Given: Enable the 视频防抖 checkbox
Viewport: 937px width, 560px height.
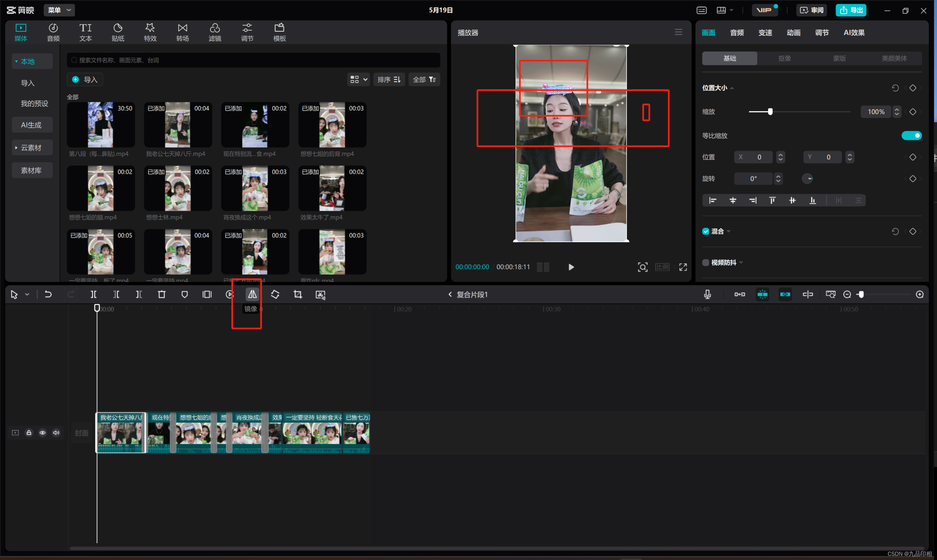Looking at the screenshot, I should [706, 263].
